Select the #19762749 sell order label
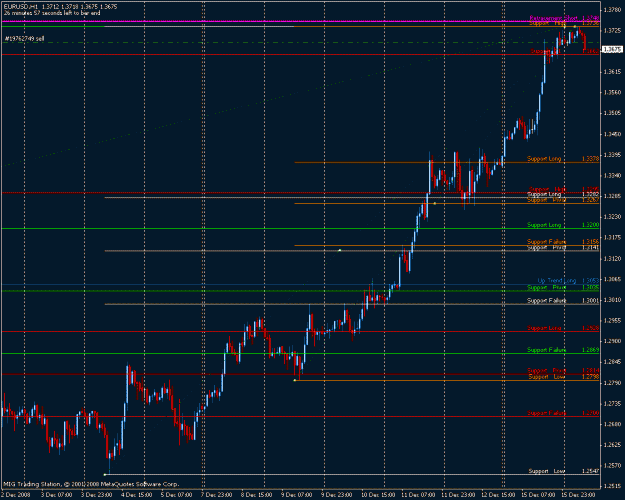 tap(24, 39)
